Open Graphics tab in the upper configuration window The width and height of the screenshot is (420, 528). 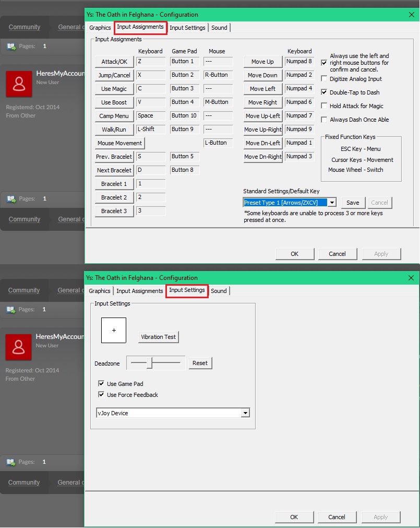100,28
